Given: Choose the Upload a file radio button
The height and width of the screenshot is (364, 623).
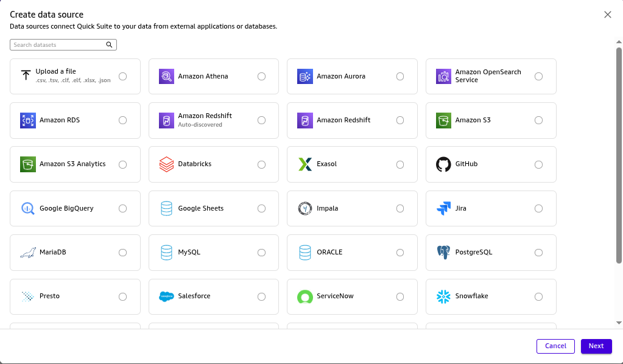Looking at the screenshot, I should coord(123,77).
